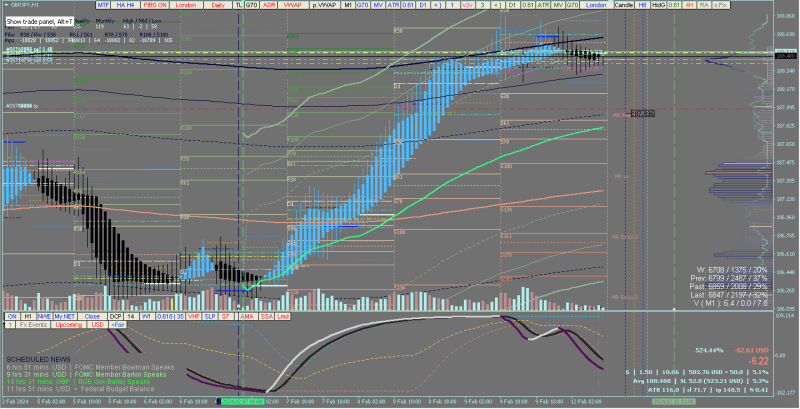This screenshot has width=800, height=409.
Task: Click the DCP button
Action: (x=115, y=317)
